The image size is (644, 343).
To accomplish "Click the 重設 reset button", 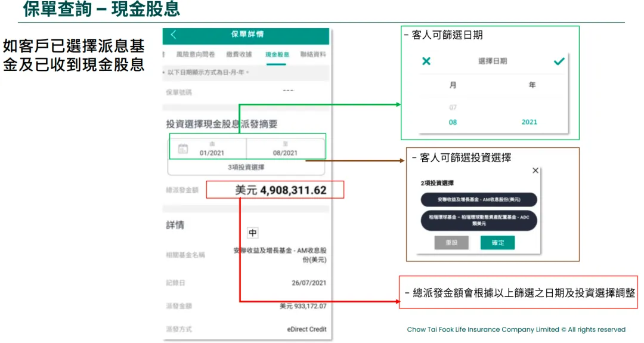I will click(x=451, y=243).
